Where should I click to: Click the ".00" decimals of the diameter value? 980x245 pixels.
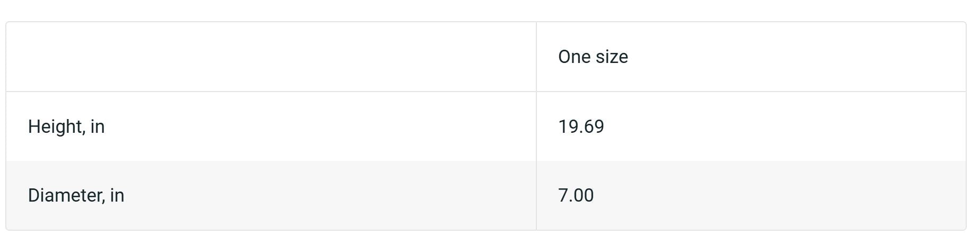coord(581,195)
